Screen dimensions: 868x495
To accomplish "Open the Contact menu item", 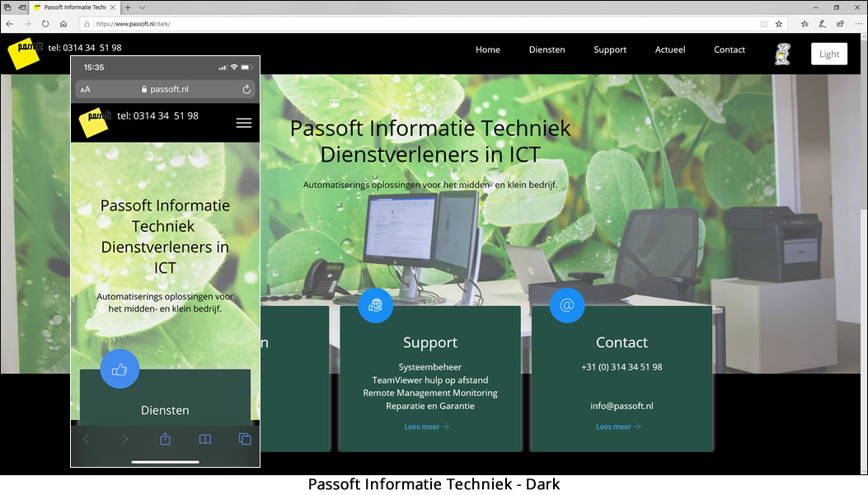I will pyautogui.click(x=729, y=49).
